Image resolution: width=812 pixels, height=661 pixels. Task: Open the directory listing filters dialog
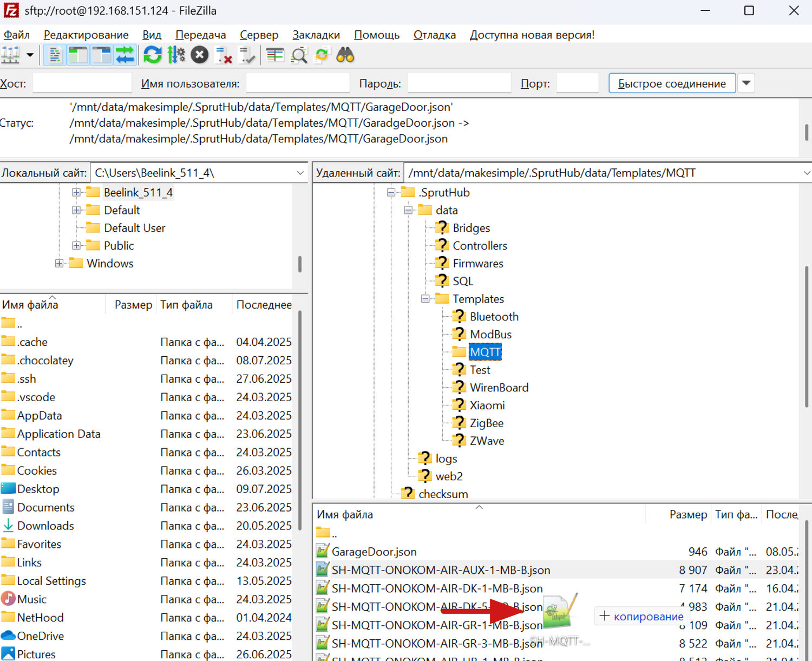(x=275, y=55)
